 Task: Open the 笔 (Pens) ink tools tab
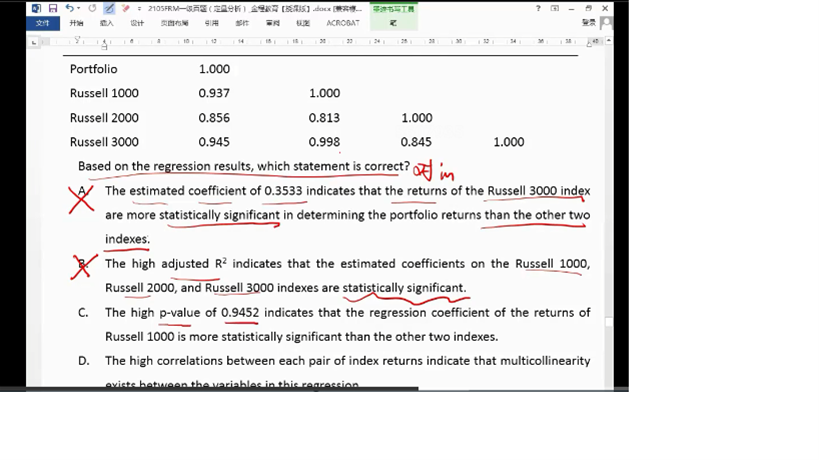point(393,23)
